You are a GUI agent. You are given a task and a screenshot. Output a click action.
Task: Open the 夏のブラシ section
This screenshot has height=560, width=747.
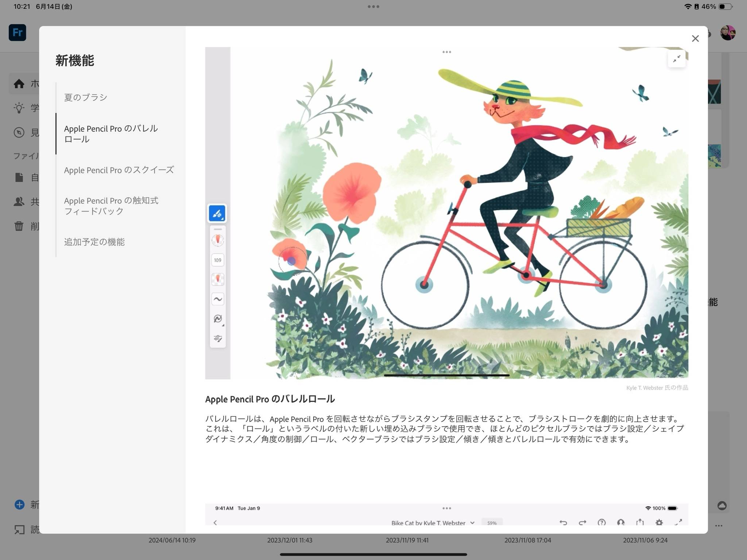click(86, 97)
